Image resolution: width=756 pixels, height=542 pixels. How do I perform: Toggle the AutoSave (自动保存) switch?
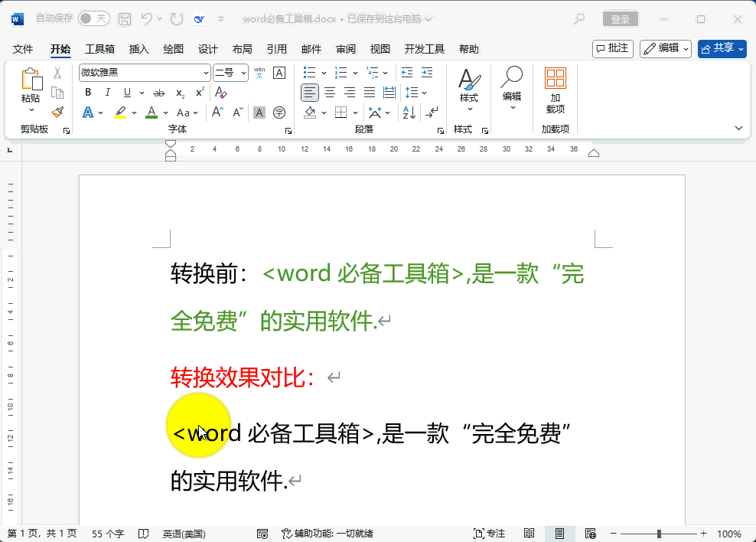[93, 18]
